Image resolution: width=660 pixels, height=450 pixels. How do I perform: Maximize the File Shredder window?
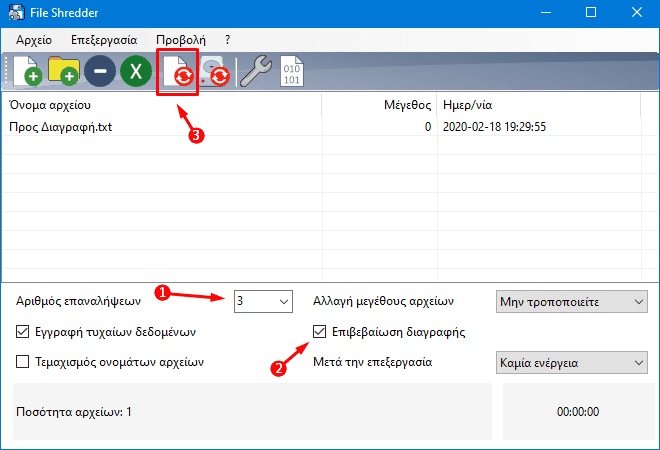(591, 13)
